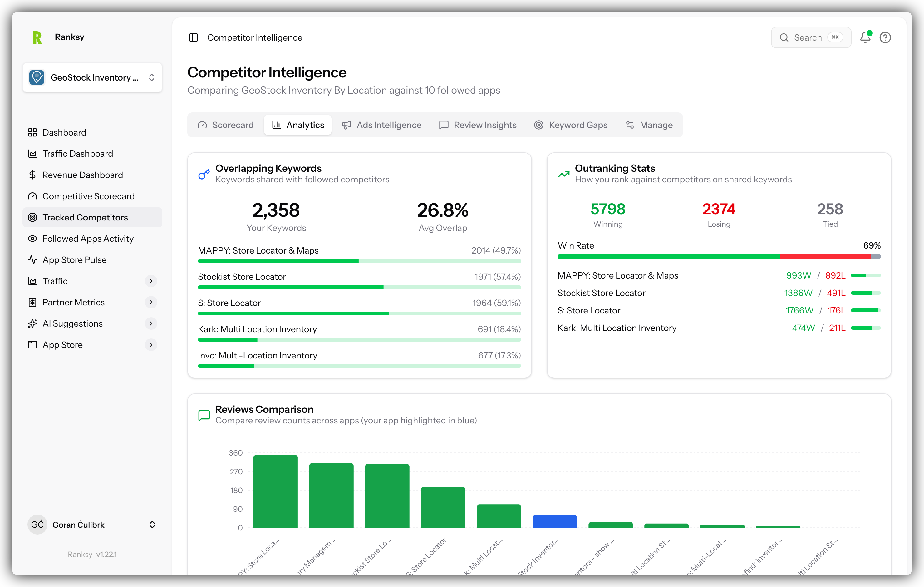
Task: Click the MAPPY overlap progress bar
Action: point(360,261)
